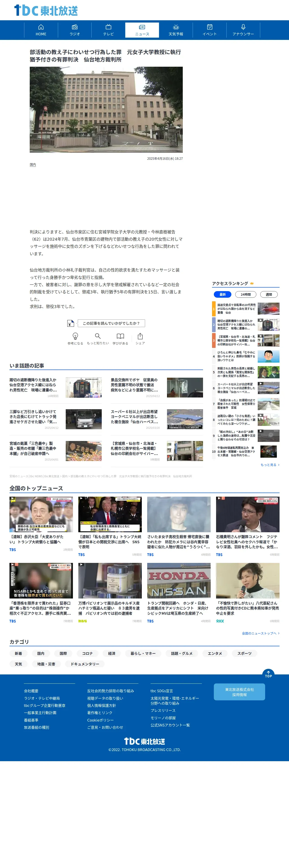
Task: Open the 公式SNSアカウント一覧 footer link
Action: coord(170,725)
